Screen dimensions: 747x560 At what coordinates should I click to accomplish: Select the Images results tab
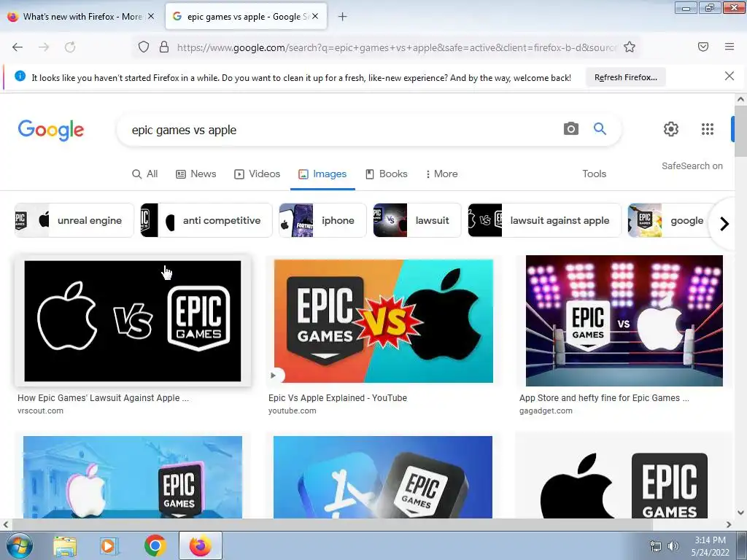(322, 174)
